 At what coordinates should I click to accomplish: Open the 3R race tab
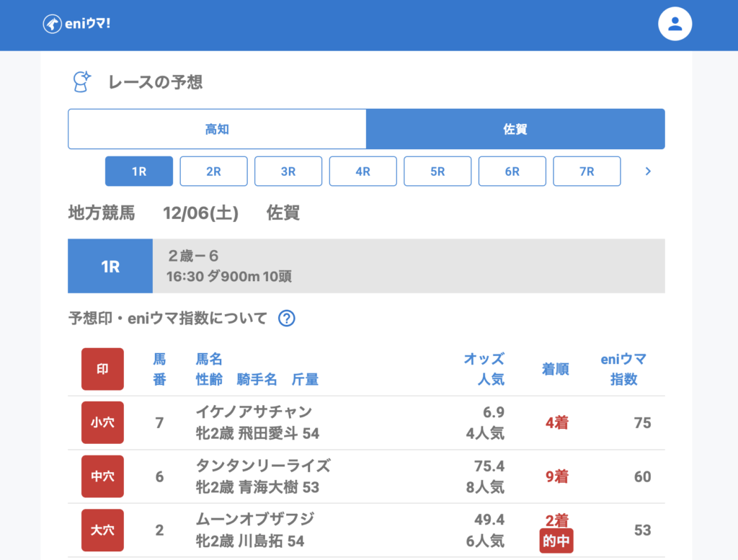point(288,172)
